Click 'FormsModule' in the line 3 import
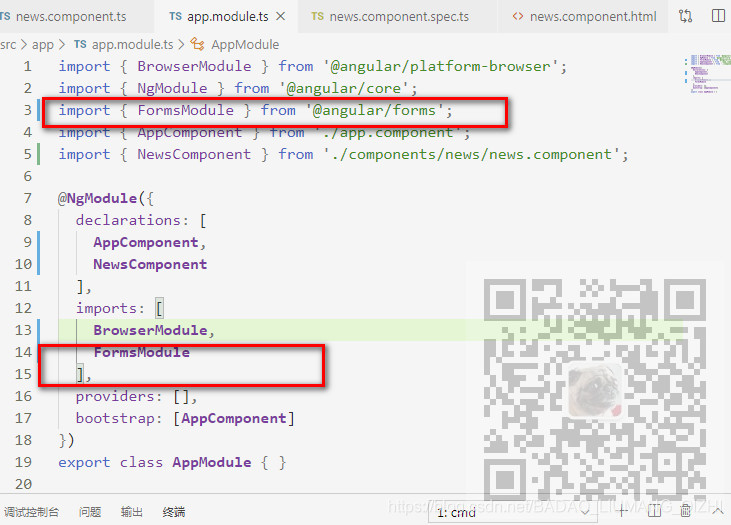Screen dimensions: 731x525 (x=185, y=111)
